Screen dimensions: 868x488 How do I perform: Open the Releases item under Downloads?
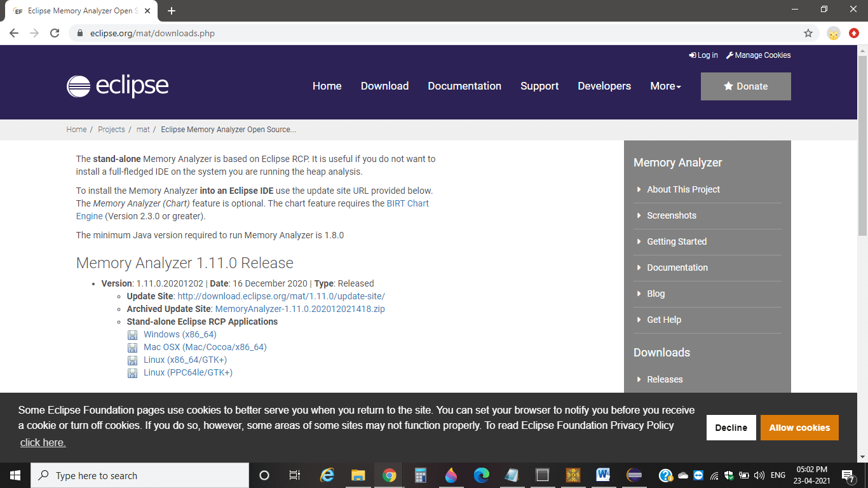(x=665, y=379)
